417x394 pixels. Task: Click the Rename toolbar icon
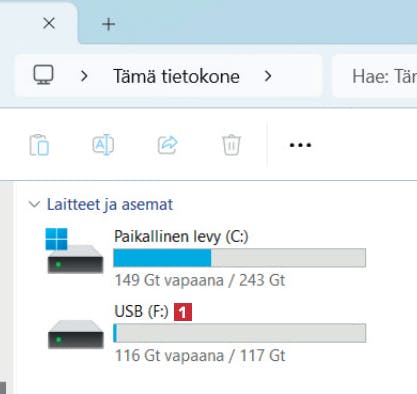[103, 145]
